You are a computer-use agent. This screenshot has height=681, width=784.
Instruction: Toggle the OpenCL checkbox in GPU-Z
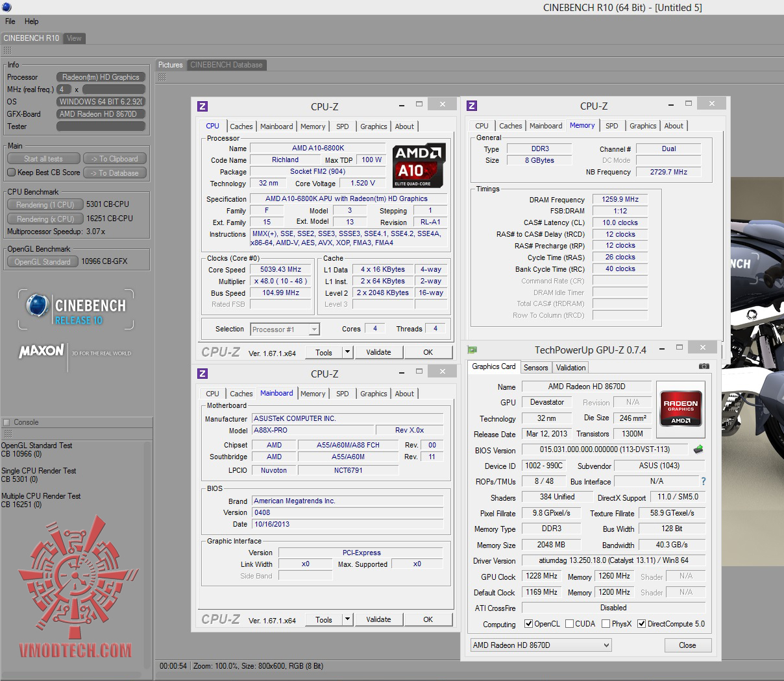click(x=528, y=624)
